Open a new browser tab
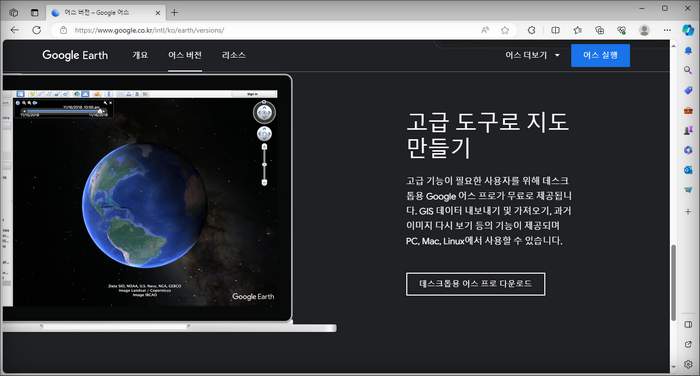Screen dimensions: 700x376 [175, 13]
